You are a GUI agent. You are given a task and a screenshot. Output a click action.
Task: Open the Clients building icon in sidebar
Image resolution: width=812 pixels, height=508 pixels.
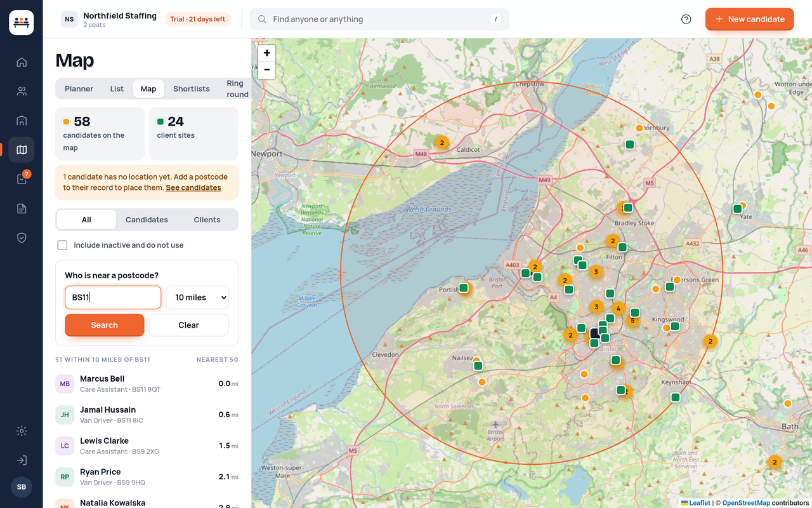[22, 121]
